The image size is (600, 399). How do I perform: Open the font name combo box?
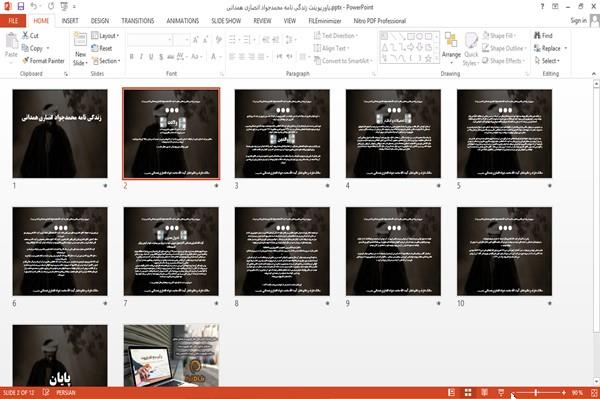coord(150,39)
